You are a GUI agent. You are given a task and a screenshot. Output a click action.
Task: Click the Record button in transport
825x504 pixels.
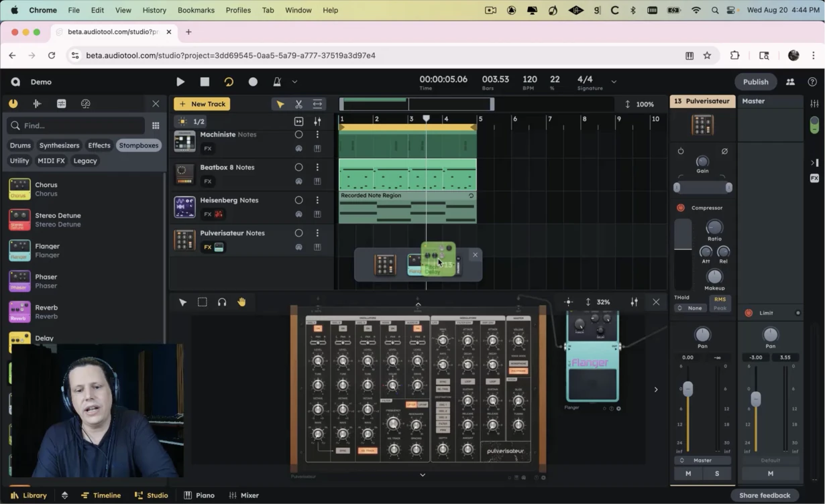[253, 82]
